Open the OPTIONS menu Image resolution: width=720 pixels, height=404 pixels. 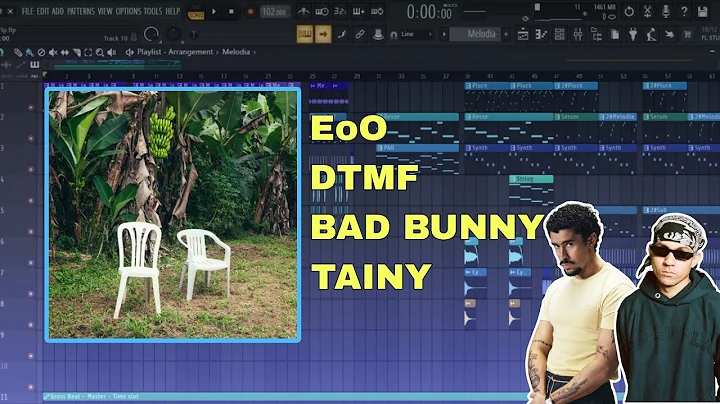(x=129, y=11)
